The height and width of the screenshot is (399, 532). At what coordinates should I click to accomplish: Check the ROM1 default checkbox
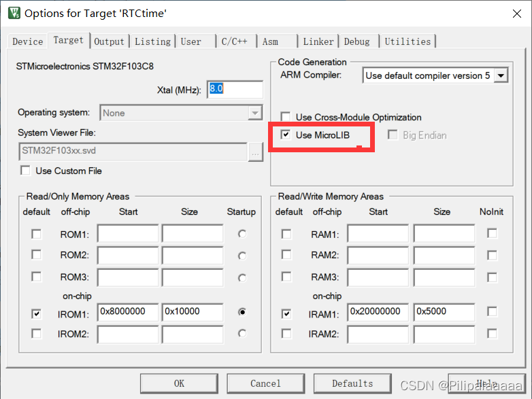coord(36,234)
